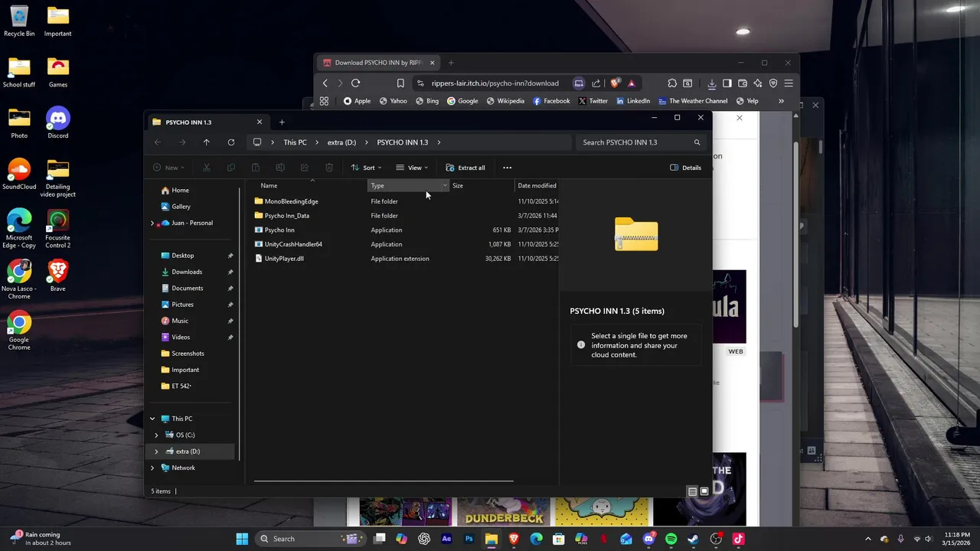Open Music in the quick access list
The image size is (980, 551).
click(x=180, y=321)
